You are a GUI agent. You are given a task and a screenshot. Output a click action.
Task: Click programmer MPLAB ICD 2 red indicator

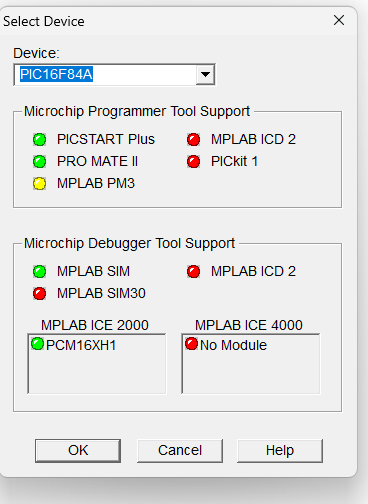pyautogui.click(x=193, y=139)
